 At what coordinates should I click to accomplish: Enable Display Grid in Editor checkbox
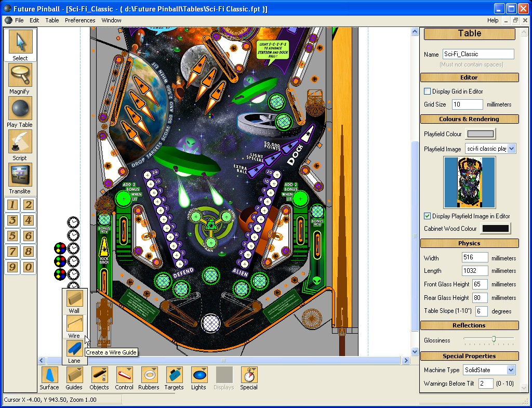[x=428, y=91]
